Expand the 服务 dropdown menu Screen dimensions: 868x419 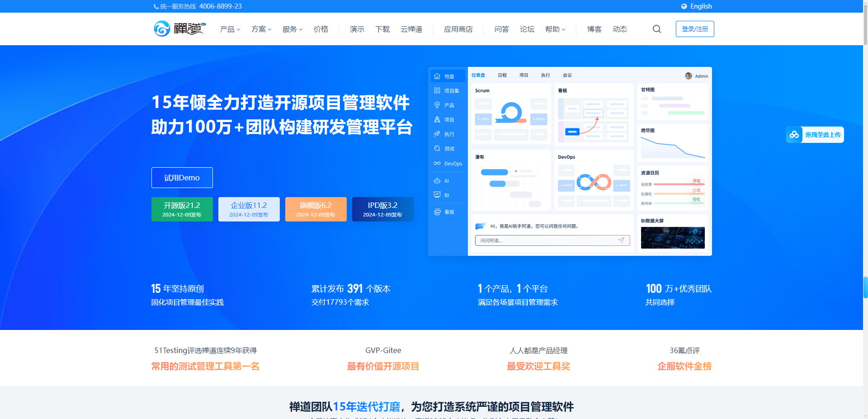[x=292, y=29]
